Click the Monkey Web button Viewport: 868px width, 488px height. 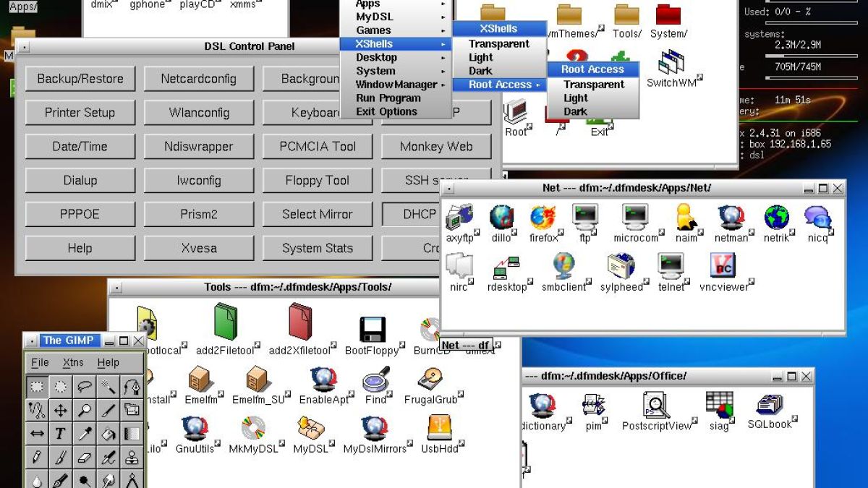(436, 147)
